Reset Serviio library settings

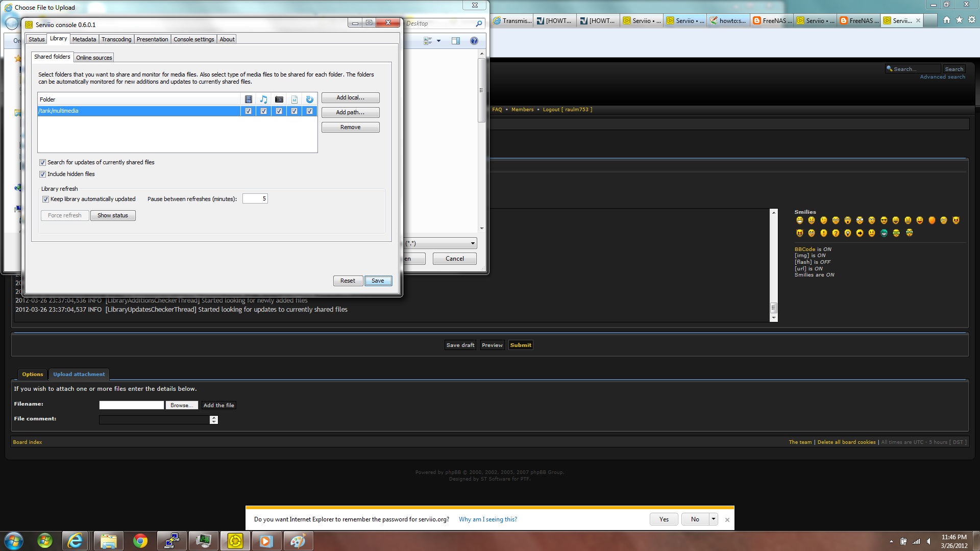coord(348,281)
